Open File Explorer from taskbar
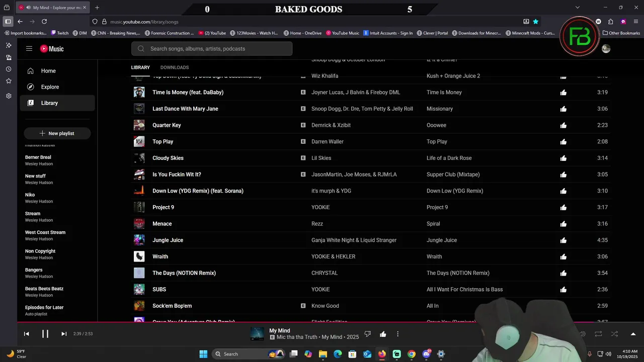This screenshot has height=362, width=644. (323, 354)
